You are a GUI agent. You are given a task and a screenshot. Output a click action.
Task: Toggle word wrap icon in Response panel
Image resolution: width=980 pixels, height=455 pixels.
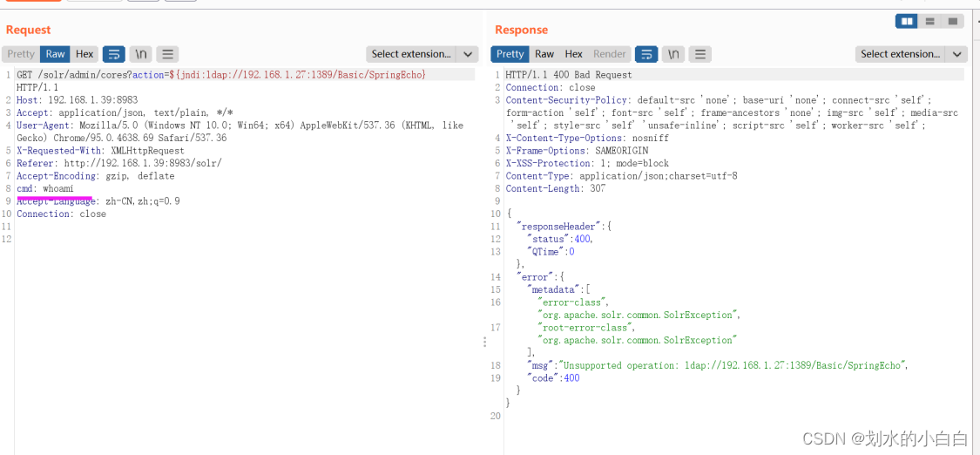[x=646, y=54]
